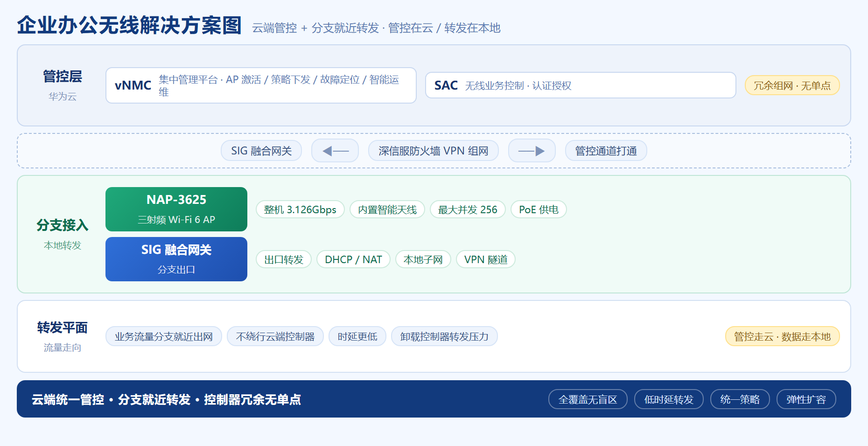The width and height of the screenshot is (868, 446).
Task: Click the 统一策略 footer pill
Action: pyautogui.click(x=740, y=399)
